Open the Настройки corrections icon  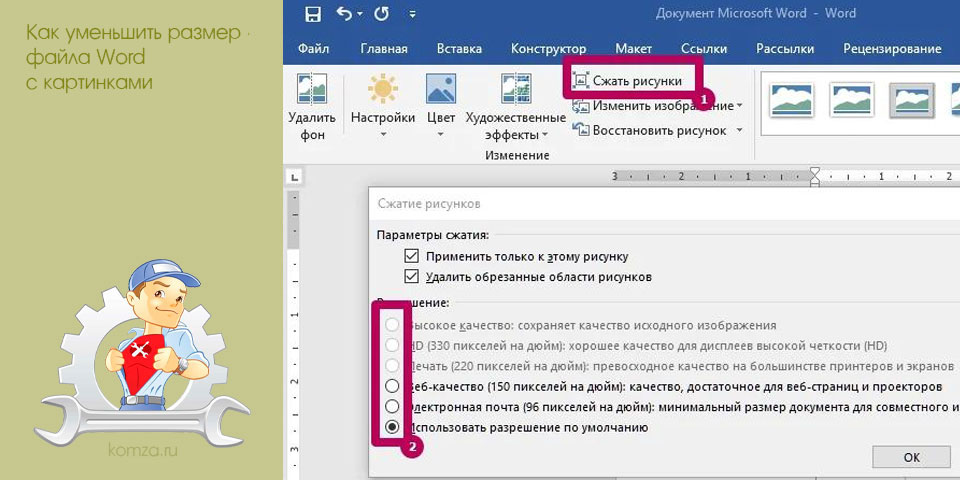[x=383, y=89]
